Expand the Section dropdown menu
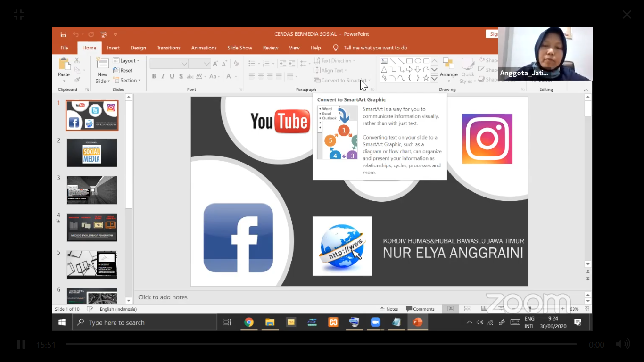This screenshot has width=644, height=362. pos(127,81)
